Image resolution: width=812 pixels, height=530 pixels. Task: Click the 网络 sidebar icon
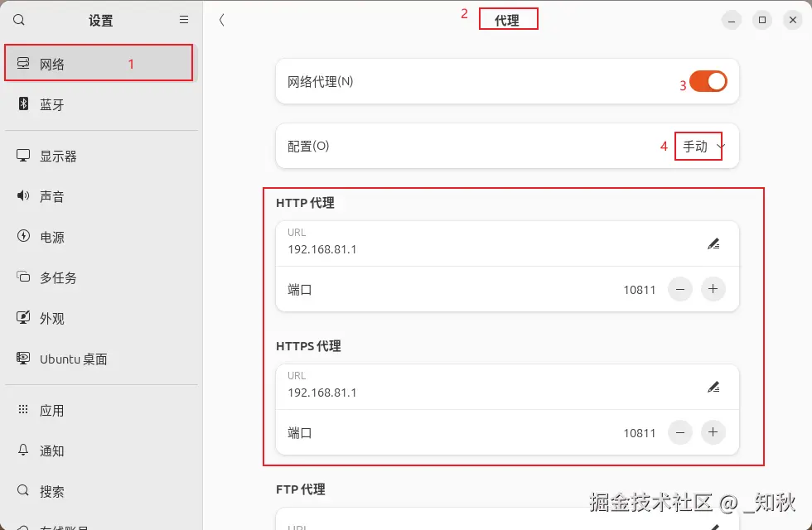(23, 63)
